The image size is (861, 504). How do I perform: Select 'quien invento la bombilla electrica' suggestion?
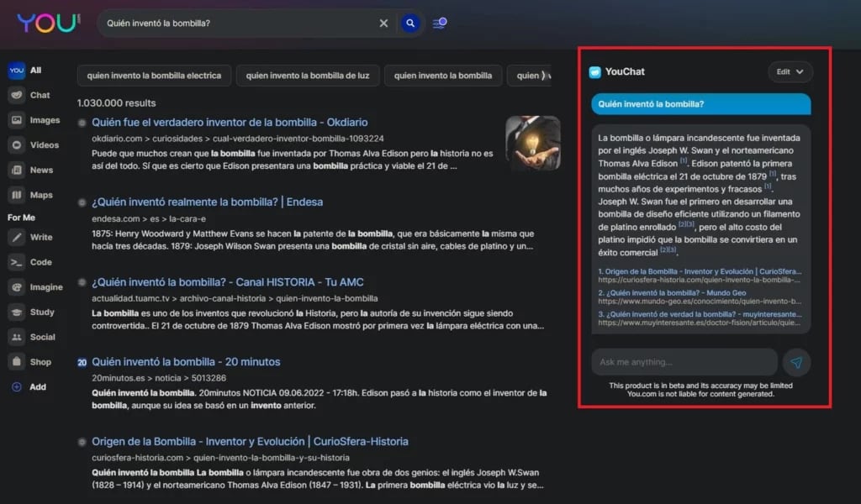(154, 76)
